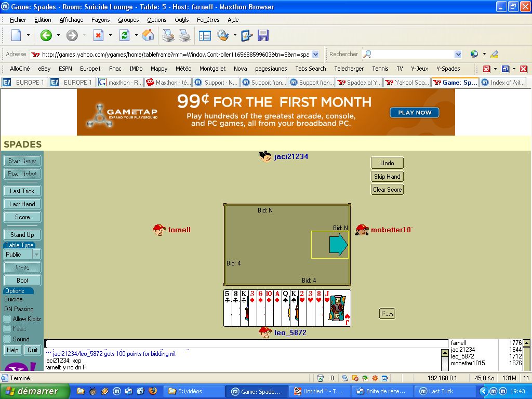Click the Home icon in toolbar
Image resolution: width=532 pixels, height=399 pixels.
tap(148, 35)
